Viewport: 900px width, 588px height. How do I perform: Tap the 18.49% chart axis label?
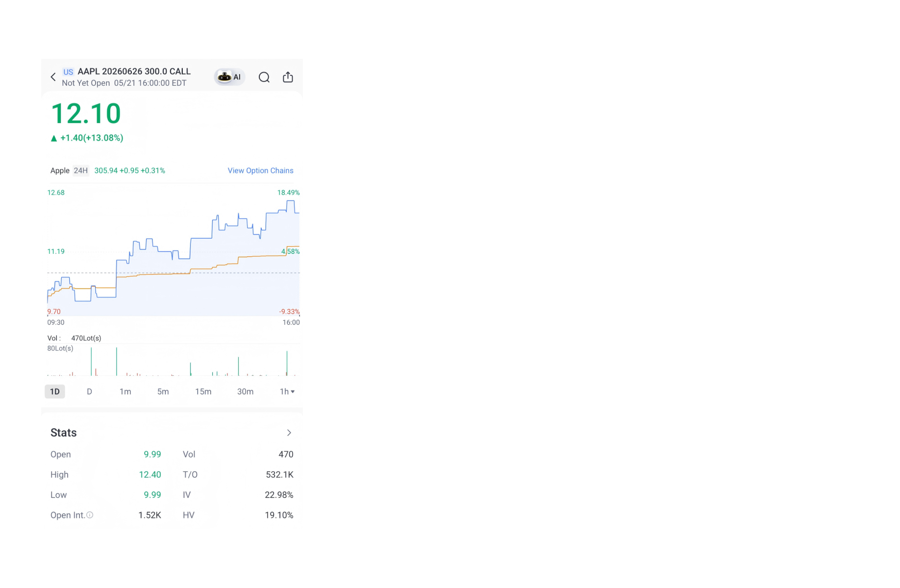(x=289, y=193)
